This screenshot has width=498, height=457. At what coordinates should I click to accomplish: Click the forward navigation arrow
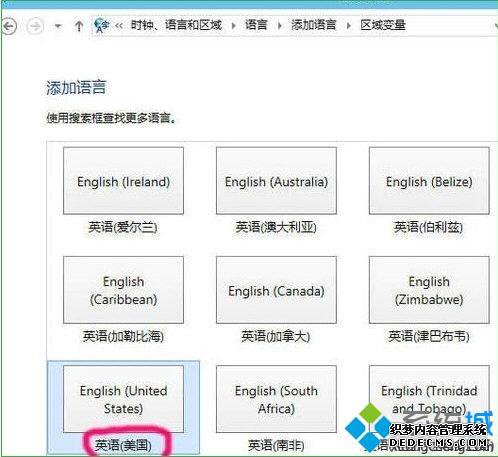click(x=35, y=26)
